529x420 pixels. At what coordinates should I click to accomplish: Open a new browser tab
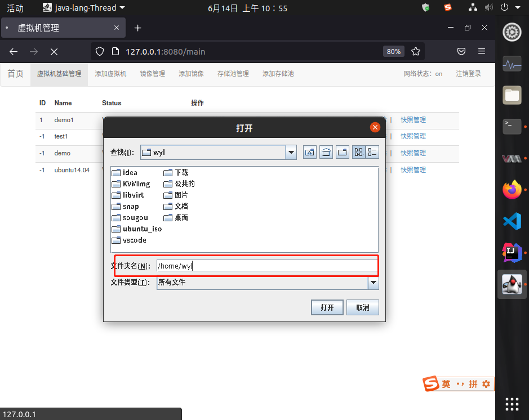tap(137, 28)
